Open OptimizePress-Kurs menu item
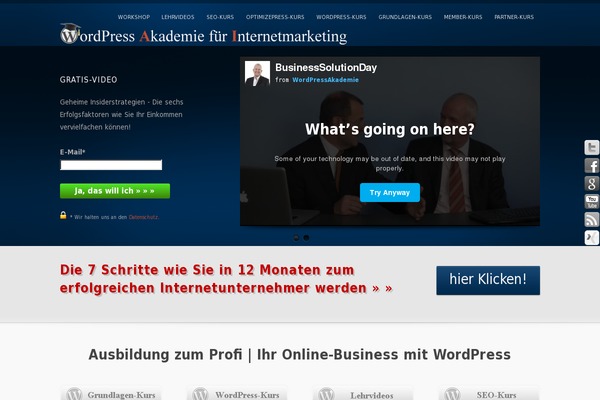Screen dimensions: 600x400 click(275, 17)
